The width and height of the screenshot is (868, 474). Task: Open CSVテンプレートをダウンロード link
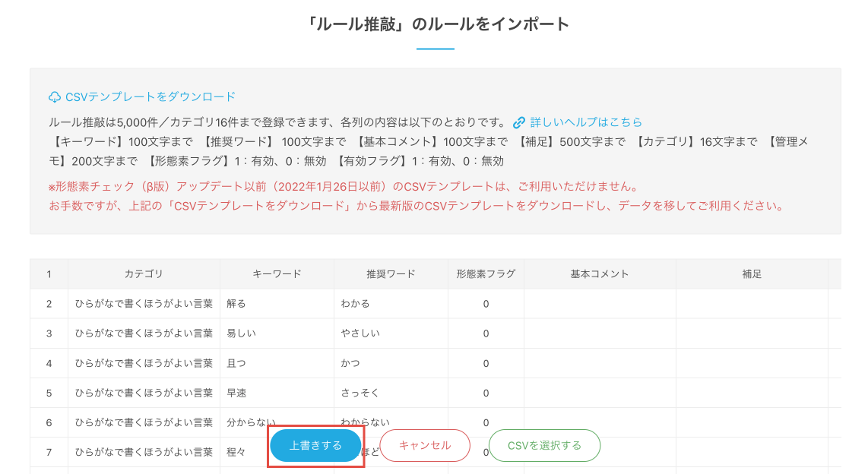pyautogui.click(x=150, y=96)
